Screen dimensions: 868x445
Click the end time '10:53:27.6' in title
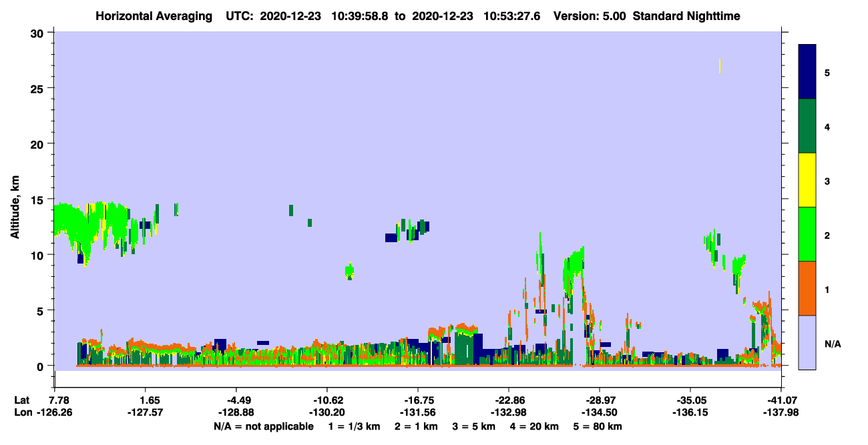(x=511, y=15)
